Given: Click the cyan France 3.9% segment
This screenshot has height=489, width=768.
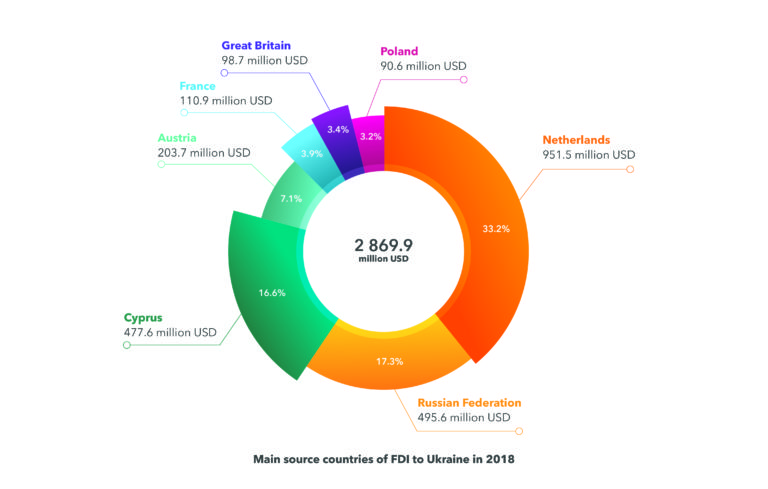Looking at the screenshot, I should (x=312, y=153).
